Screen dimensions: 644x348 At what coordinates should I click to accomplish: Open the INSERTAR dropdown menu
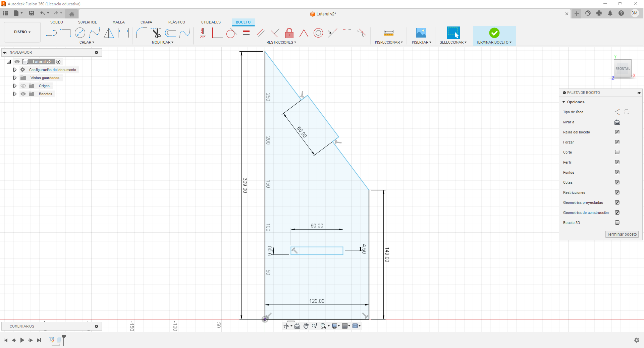coord(422,42)
